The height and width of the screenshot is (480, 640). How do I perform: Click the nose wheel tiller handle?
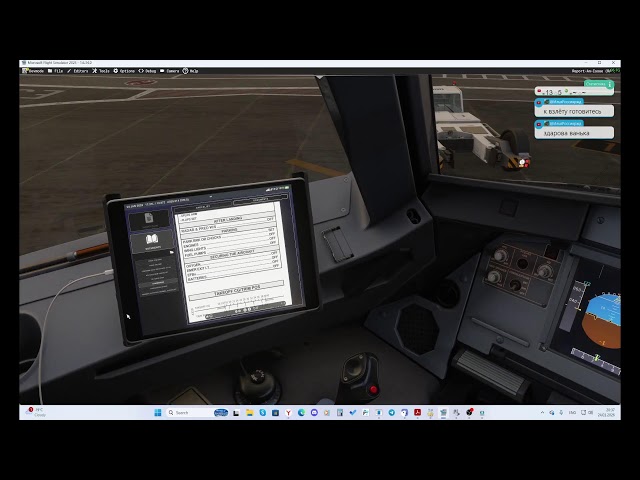256,378
